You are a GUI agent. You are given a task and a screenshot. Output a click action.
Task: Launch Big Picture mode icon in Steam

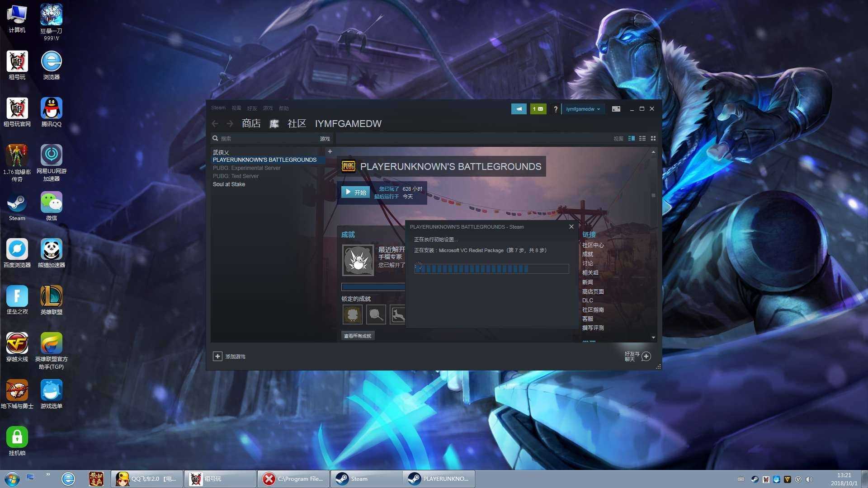[616, 109]
